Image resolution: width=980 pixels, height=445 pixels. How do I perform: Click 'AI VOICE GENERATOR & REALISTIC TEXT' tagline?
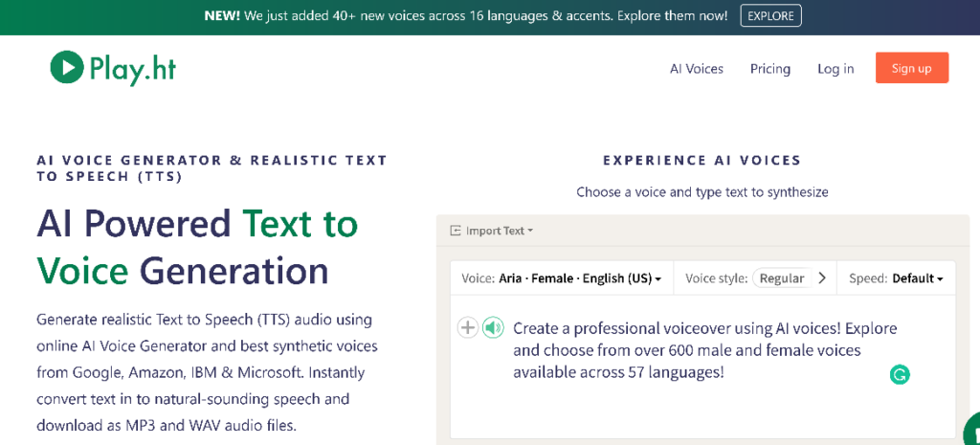tap(212, 168)
